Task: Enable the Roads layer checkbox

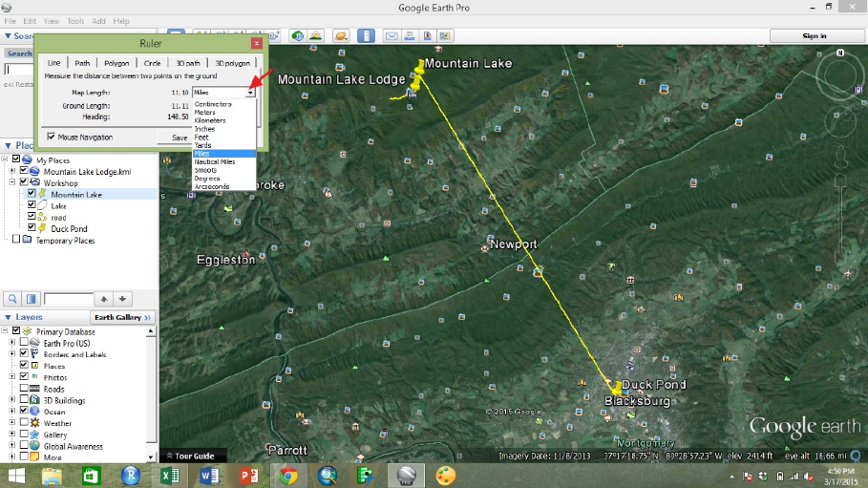Action: click(x=24, y=389)
